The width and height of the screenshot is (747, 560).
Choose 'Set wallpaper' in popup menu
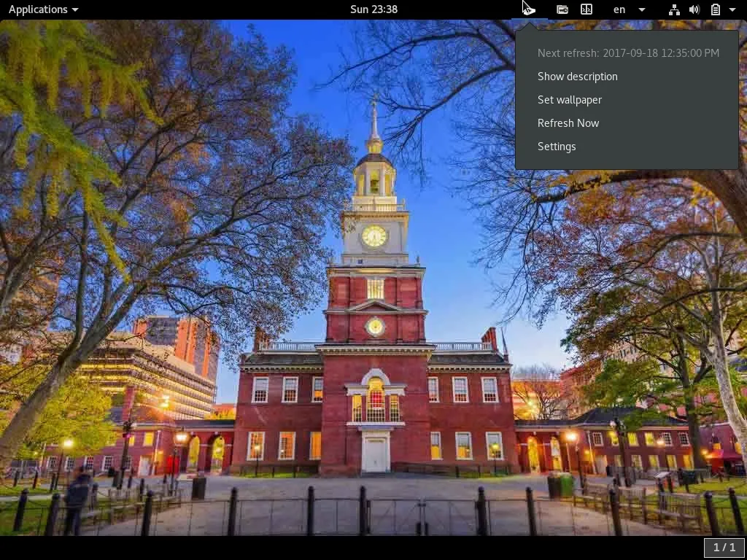(569, 100)
